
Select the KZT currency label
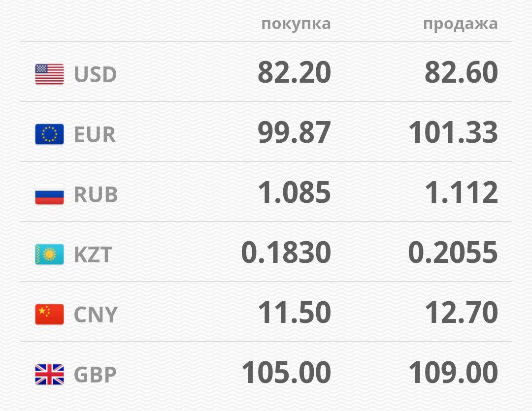pos(93,254)
